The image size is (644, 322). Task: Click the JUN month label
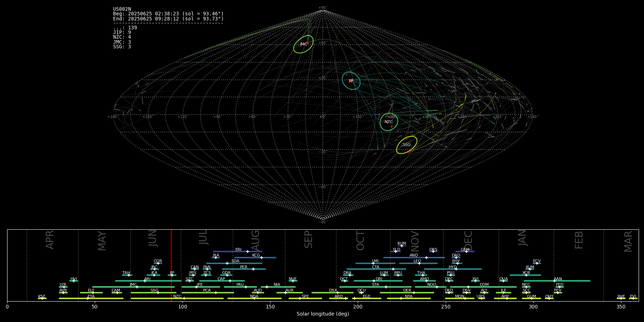click(153, 238)
